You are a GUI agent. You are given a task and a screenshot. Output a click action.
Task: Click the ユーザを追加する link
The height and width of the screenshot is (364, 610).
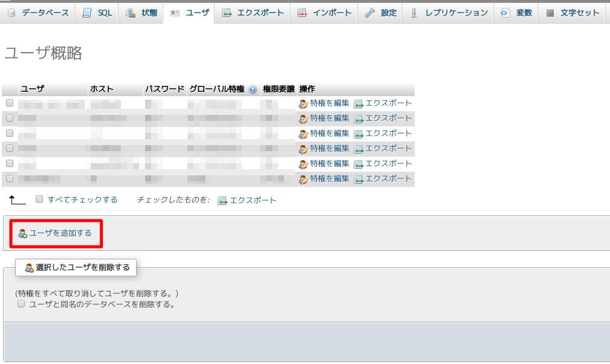55,233
